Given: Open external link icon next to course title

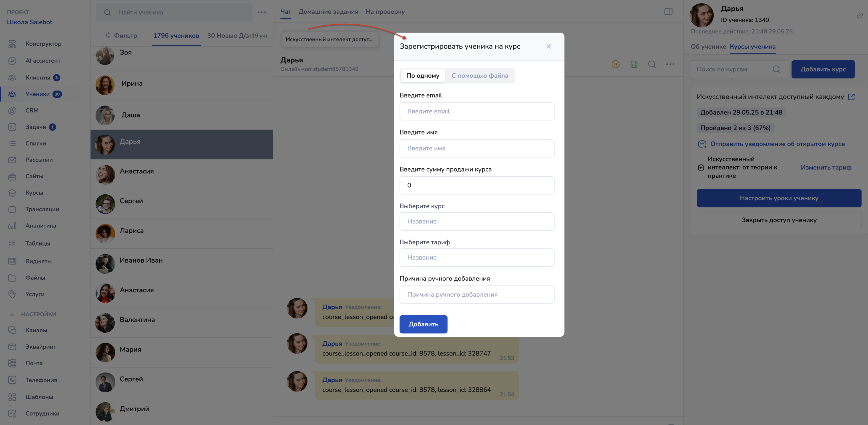Looking at the screenshot, I should [851, 97].
